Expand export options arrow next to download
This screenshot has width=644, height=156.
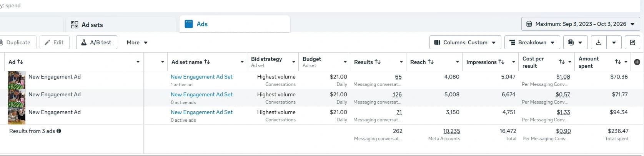614,43
